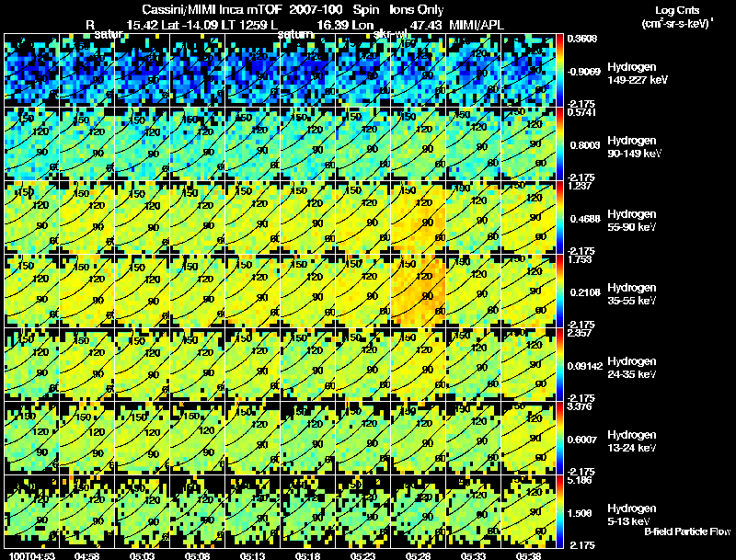Click the colorbar midpoint value '0.4688'
This screenshot has height=560, width=736.
click(584, 219)
